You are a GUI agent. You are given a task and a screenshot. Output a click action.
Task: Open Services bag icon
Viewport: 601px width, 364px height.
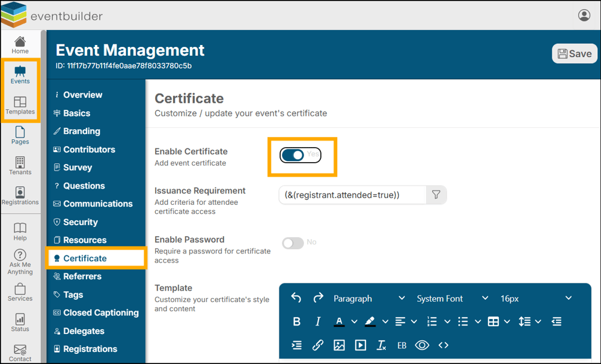coord(20,293)
